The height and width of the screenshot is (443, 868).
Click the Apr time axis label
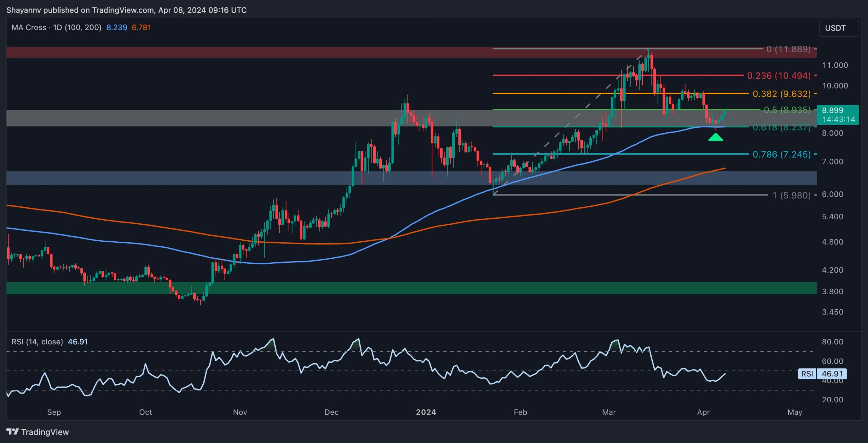coord(703,412)
